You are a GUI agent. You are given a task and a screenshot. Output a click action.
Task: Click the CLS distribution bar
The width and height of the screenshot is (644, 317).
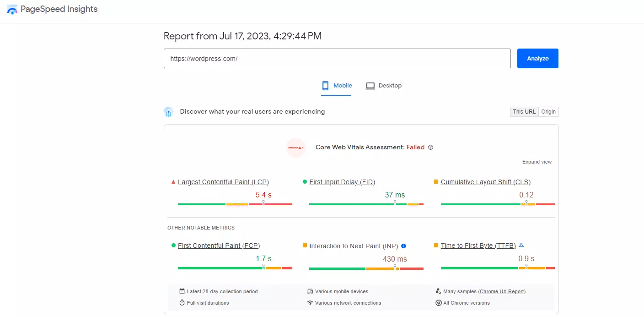tap(498, 204)
